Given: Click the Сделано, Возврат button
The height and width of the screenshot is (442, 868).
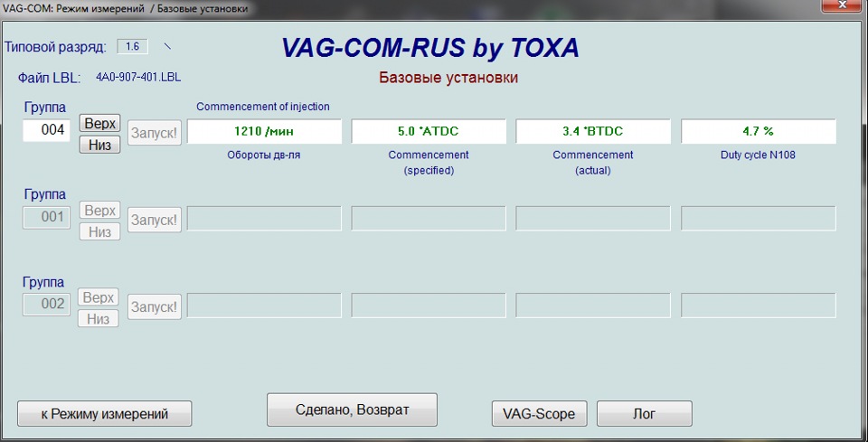Looking at the screenshot, I should coord(352,410).
